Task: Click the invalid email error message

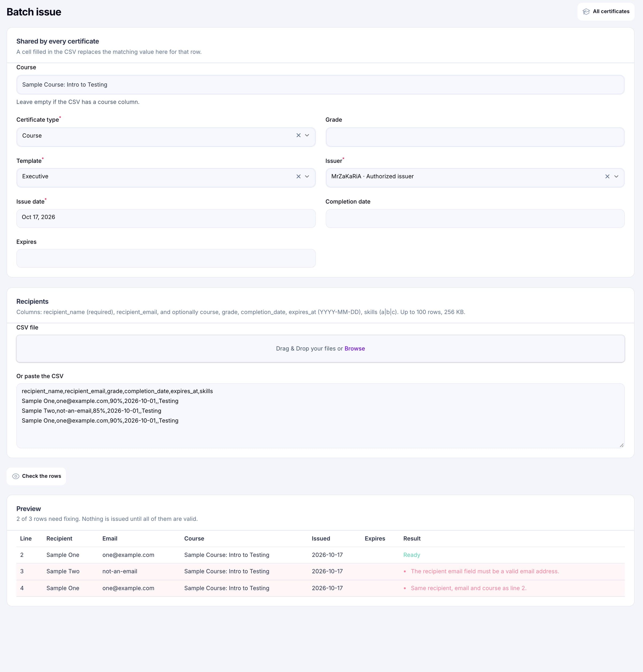Action: 485,571
